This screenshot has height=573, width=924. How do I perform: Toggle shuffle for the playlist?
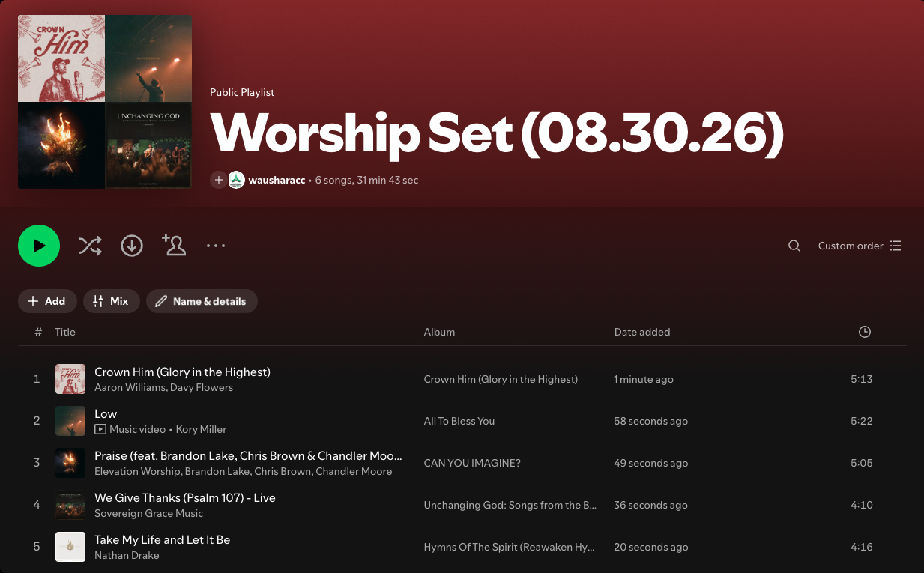90,246
